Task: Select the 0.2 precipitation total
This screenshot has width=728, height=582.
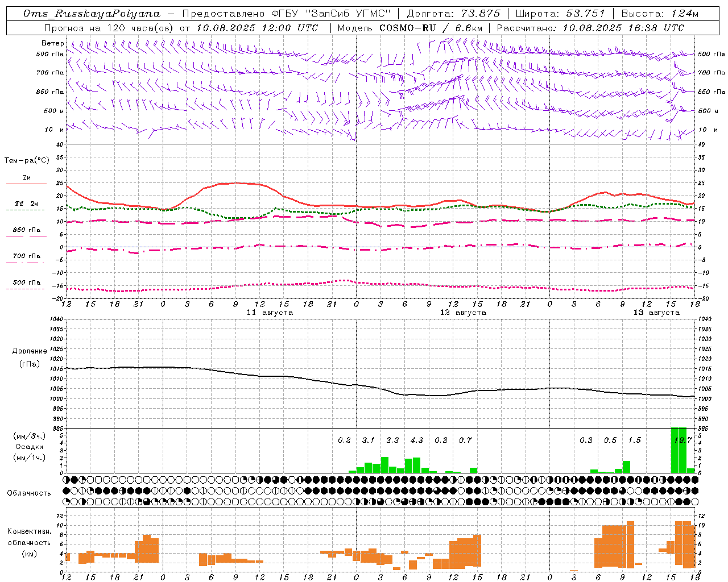Action: (344, 440)
